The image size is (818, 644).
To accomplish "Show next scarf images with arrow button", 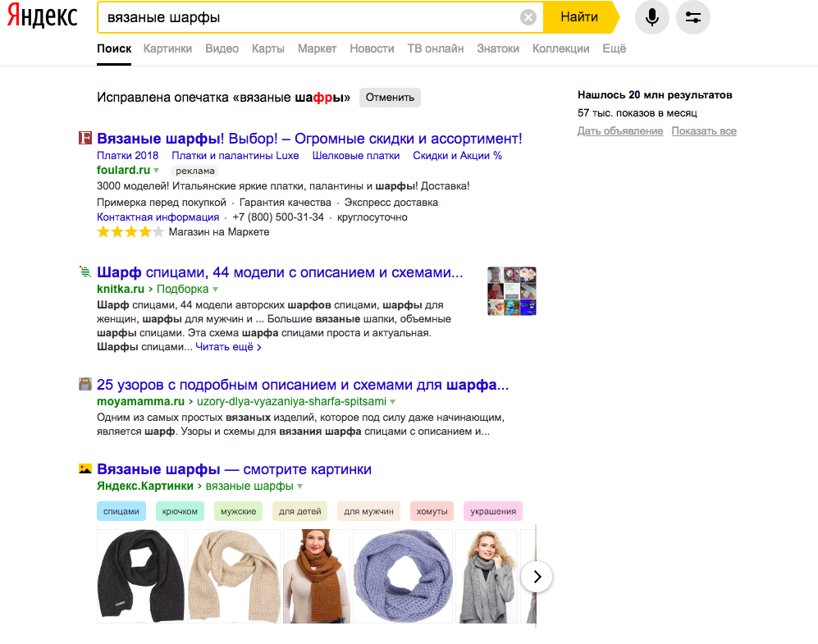I will click(x=537, y=576).
